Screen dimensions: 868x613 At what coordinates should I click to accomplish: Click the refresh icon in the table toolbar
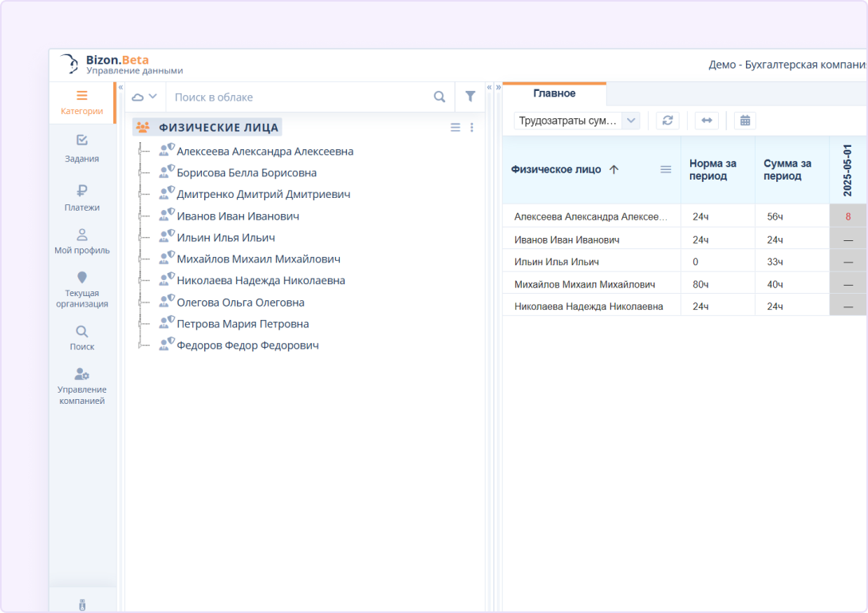668,121
